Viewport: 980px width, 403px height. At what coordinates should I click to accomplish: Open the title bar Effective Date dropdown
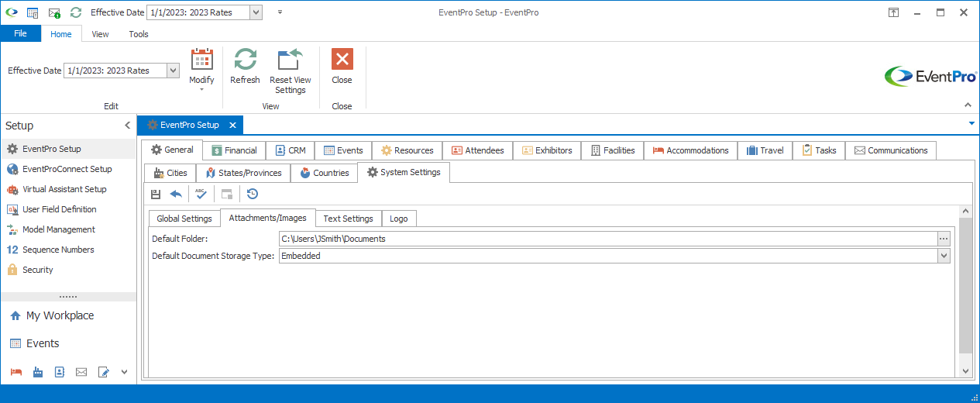256,12
